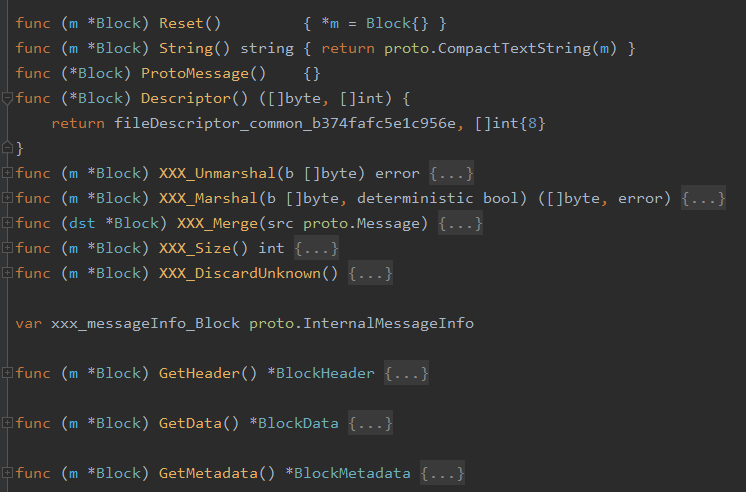Click the gutter plus icon beside XXX_Unmarshal

click(x=8, y=173)
